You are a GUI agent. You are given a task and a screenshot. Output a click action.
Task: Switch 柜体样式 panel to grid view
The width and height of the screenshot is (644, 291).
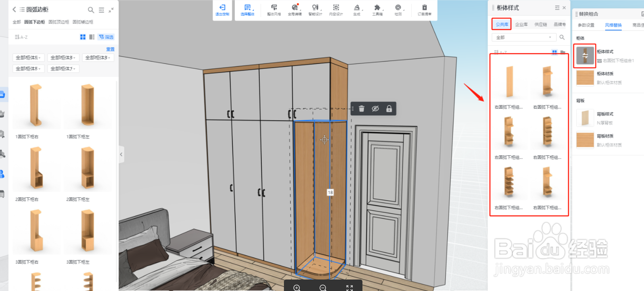(x=555, y=52)
